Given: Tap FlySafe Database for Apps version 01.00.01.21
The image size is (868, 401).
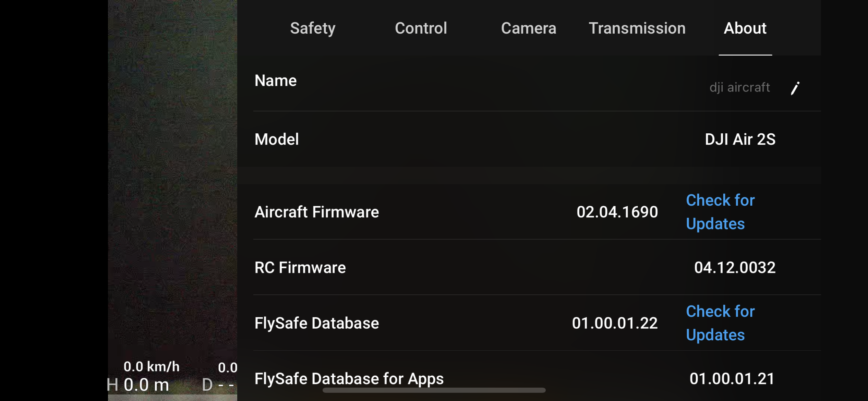Looking at the screenshot, I should coord(732,379).
